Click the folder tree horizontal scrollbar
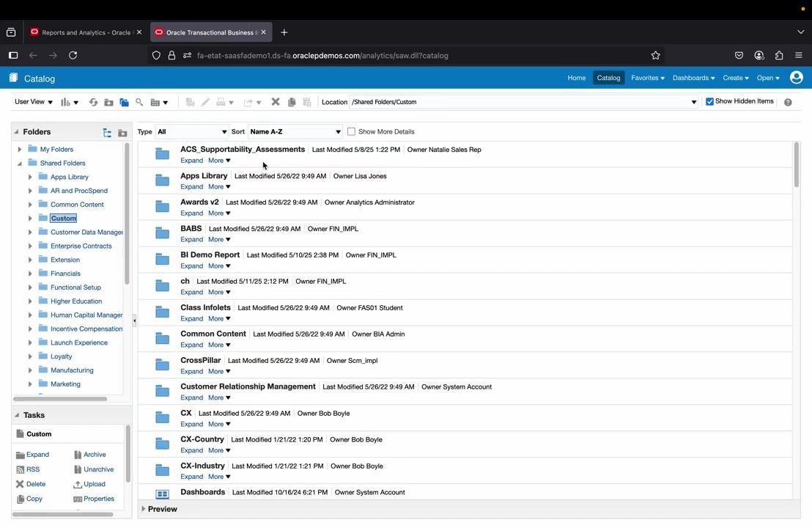Image resolution: width=812 pixels, height=528 pixels. click(60, 399)
